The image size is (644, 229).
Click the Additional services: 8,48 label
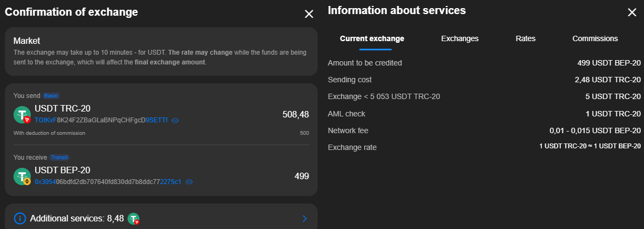77,219
